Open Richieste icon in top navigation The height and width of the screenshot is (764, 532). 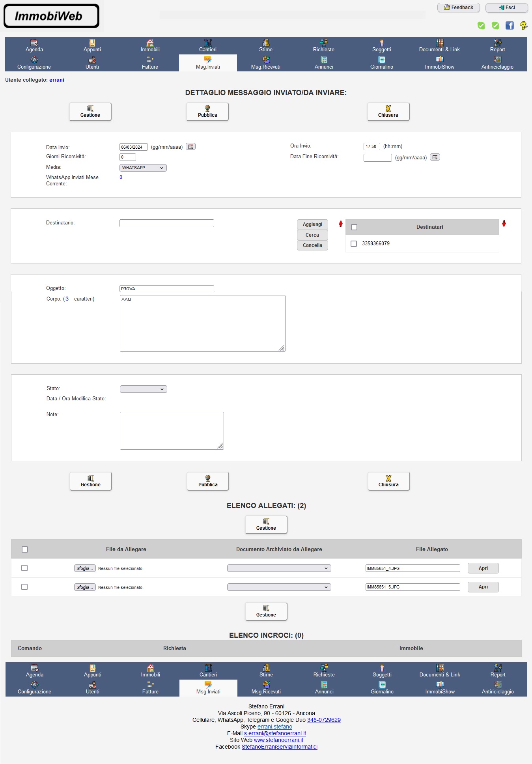point(324,43)
